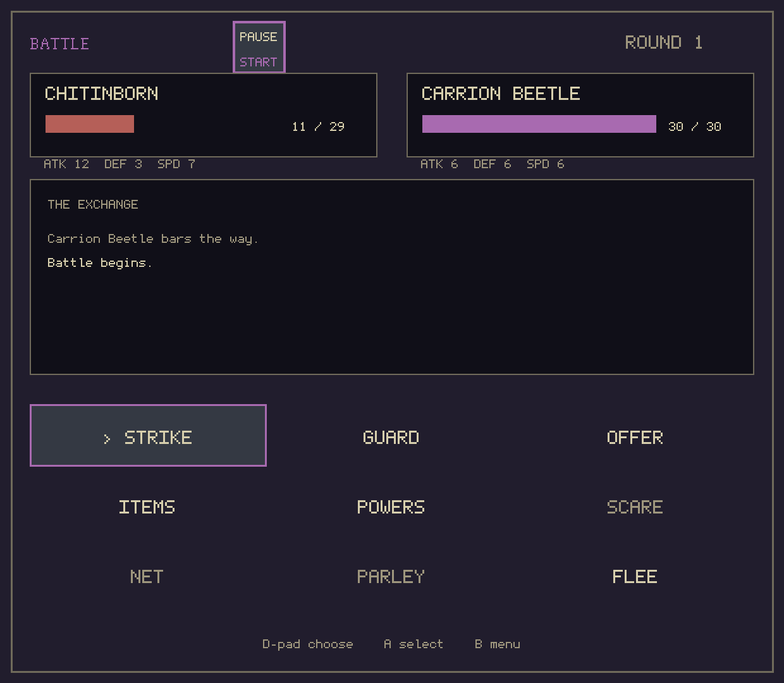Click the PAUSE START button

(259, 47)
